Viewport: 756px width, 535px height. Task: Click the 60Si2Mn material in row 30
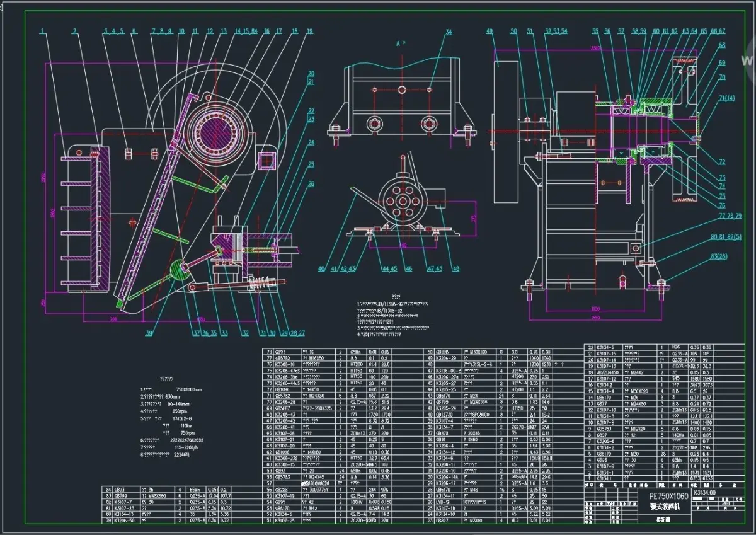(518, 477)
